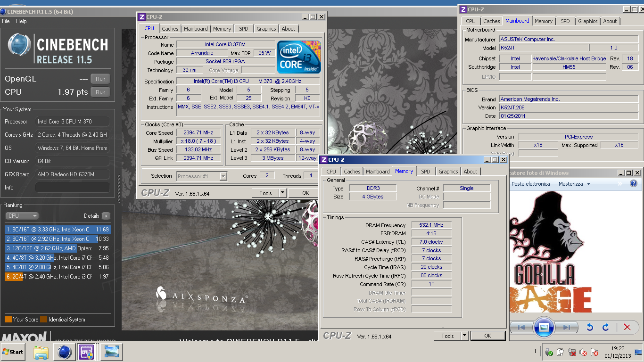The image size is (644, 362).
Task: Switch to the photo viewer taskbar icon
Action: (111, 352)
